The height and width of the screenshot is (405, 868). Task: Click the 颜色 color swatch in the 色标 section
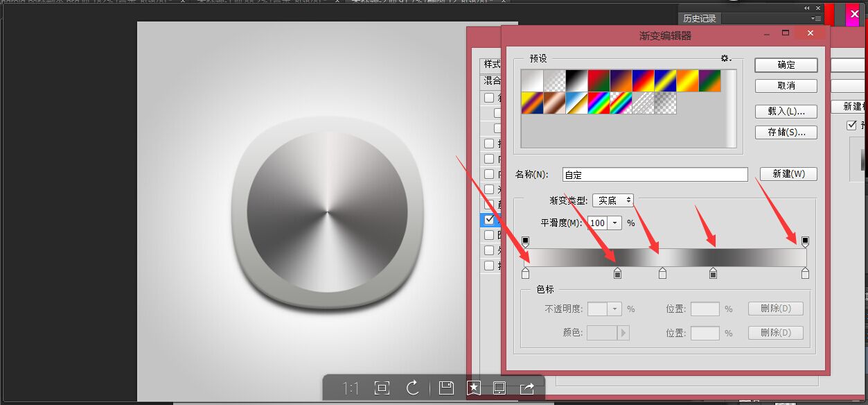coord(602,333)
